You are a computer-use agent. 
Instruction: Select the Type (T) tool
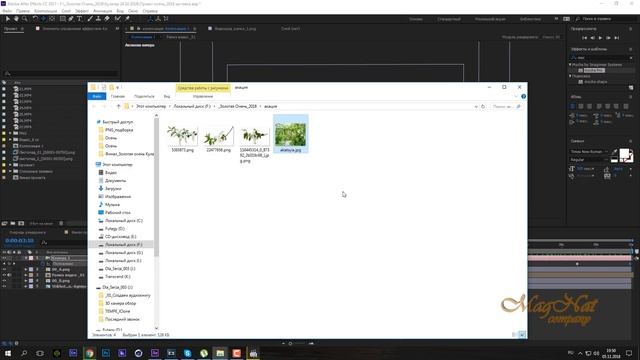pos(80,19)
